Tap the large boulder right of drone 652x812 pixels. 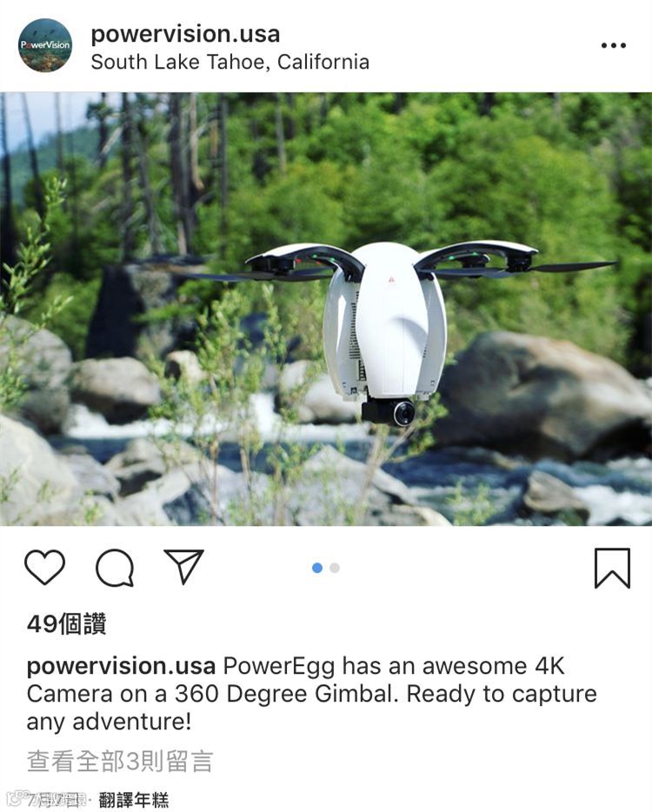point(542,394)
